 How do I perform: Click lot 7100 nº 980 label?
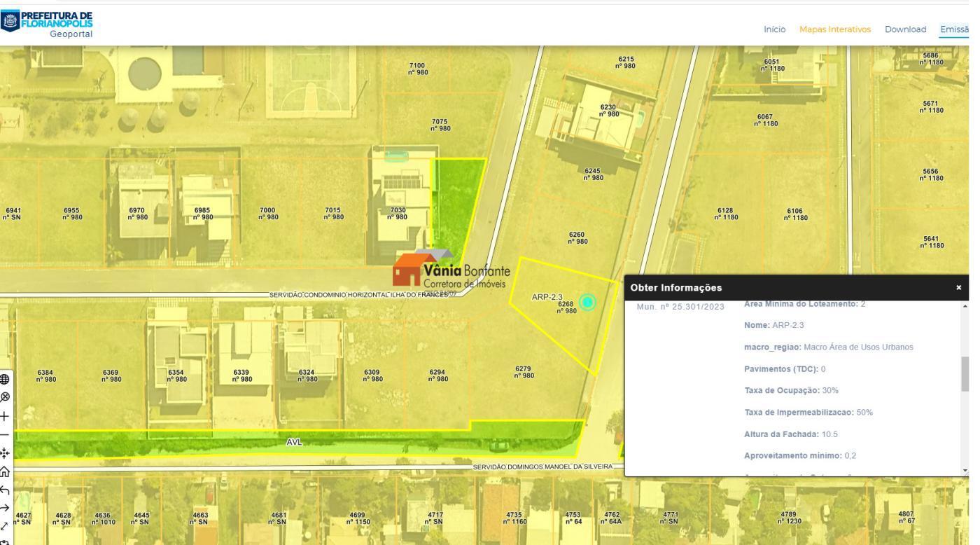418,69
